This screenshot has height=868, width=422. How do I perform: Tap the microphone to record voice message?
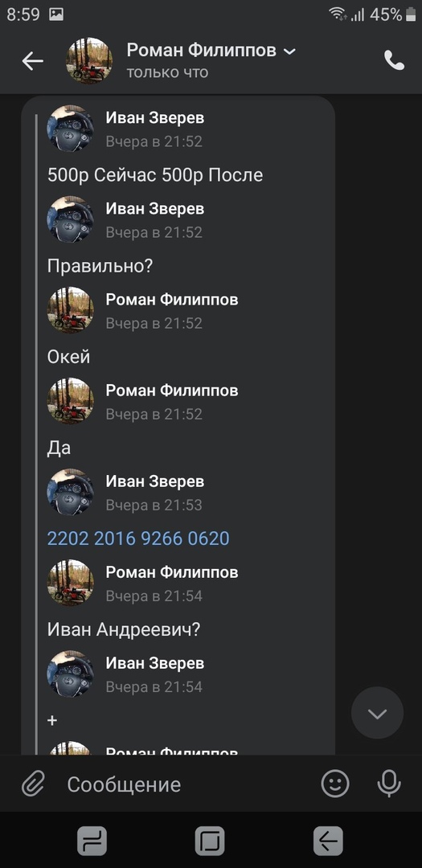[389, 784]
